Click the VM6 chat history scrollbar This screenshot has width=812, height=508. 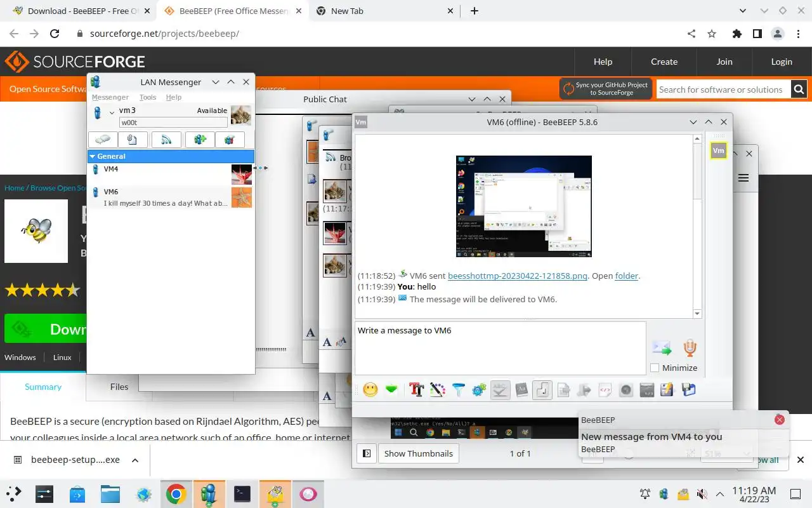click(697, 225)
